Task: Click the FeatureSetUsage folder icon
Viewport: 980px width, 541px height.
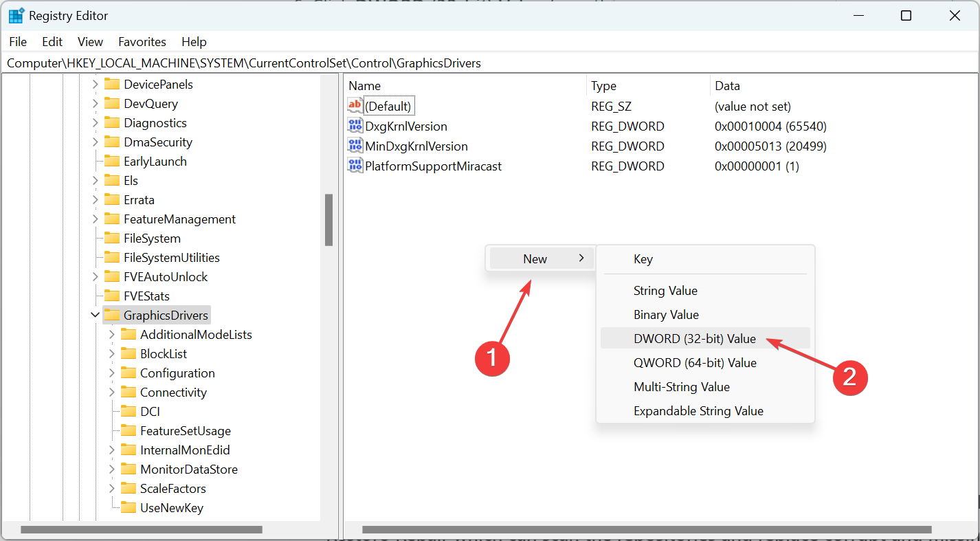Action: (x=129, y=430)
